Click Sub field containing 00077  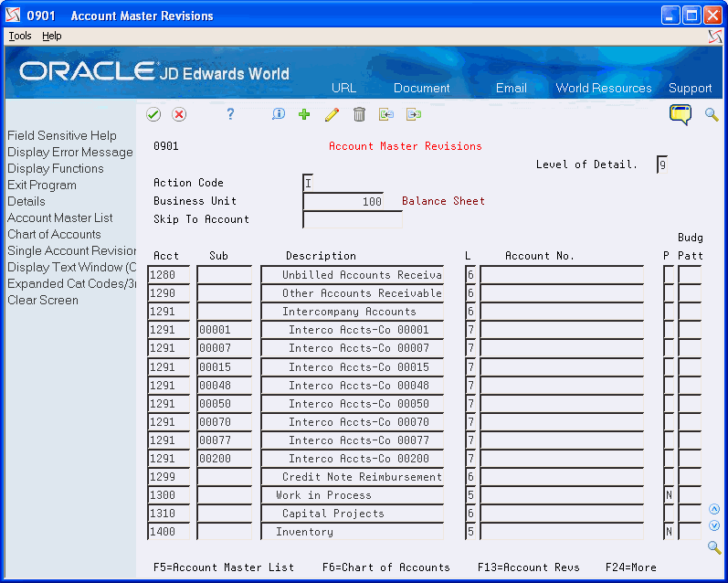click(225, 440)
